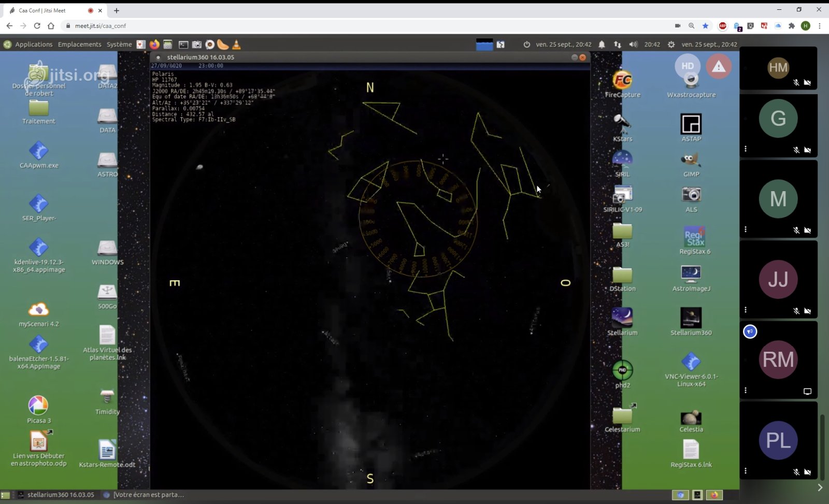Viewport: 829px width, 504px height.
Task: Open the Atlas Virtuel des planètes.lnk file
Action: tap(107, 335)
